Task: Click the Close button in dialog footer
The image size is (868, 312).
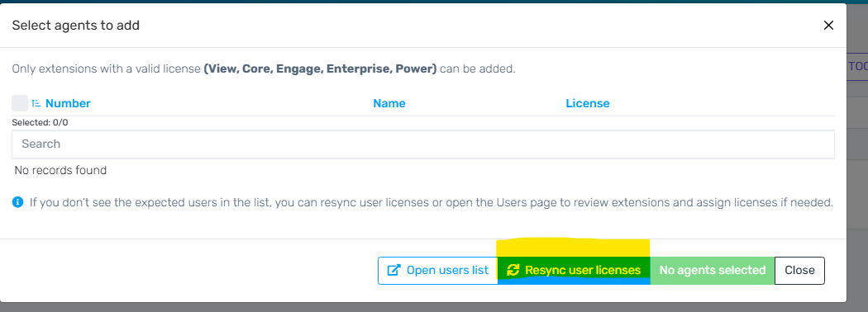Action: pyautogui.click(x=799, y=271)
